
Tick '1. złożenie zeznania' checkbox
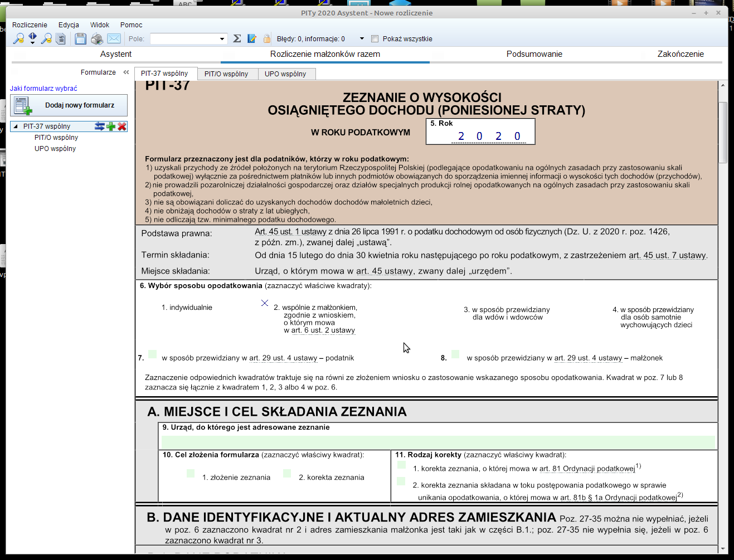[191, 474]
